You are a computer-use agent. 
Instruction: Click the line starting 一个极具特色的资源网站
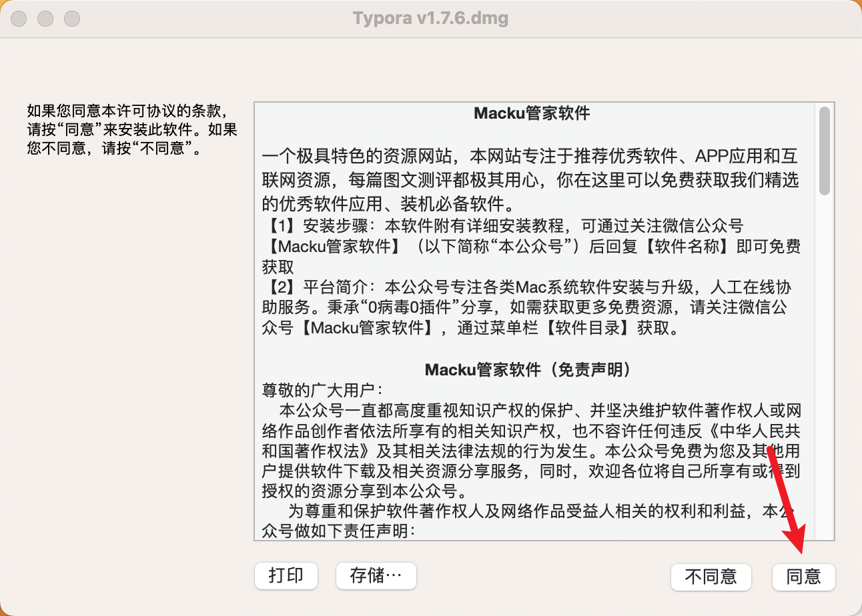(x=530, y=157)
